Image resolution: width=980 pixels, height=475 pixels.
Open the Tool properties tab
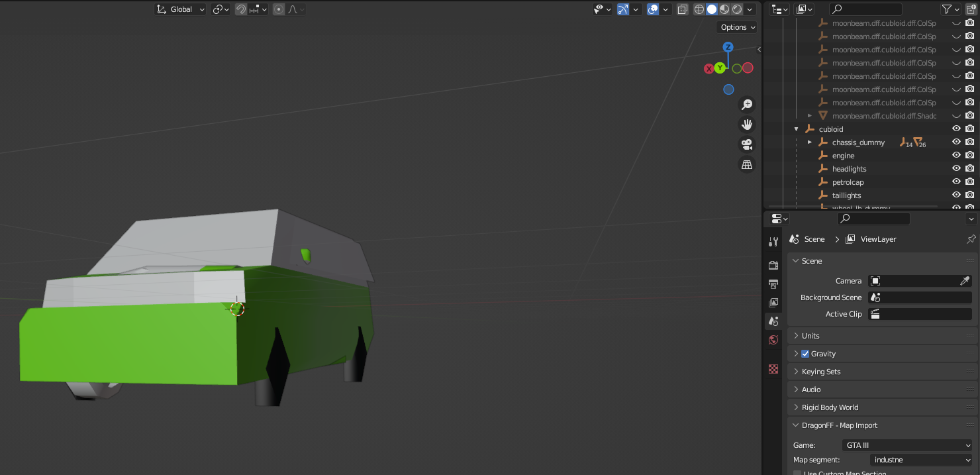(773, 242)
